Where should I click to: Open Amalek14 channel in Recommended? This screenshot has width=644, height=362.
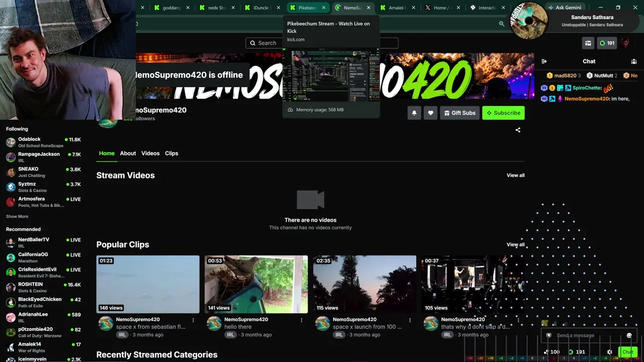point(43,347)
